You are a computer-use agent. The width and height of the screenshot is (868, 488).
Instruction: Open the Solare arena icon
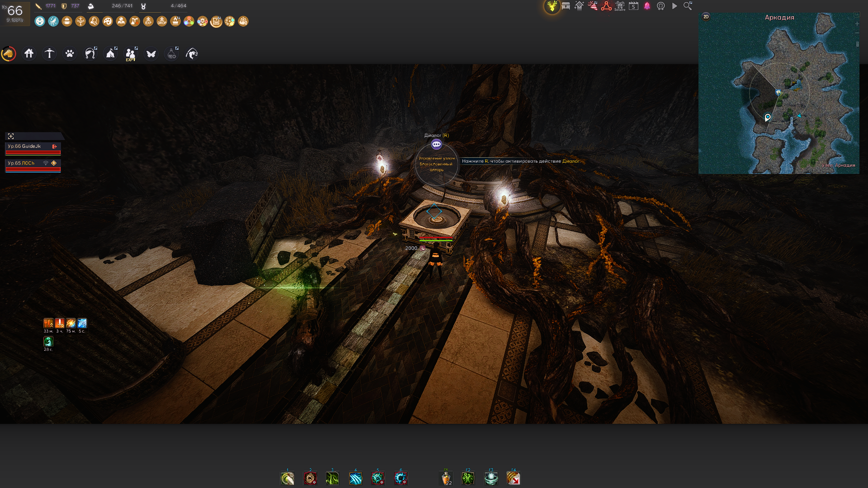620,6
